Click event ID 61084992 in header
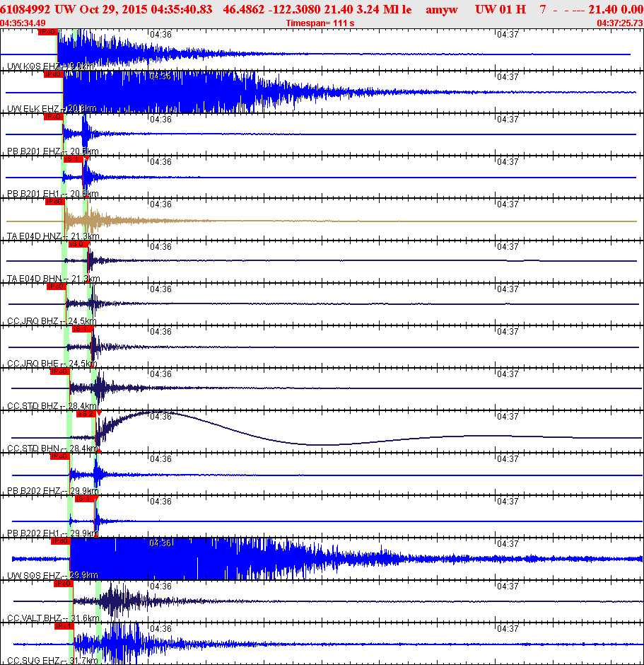The height and width of the screenshot is (665, 644). coord(25,9)
